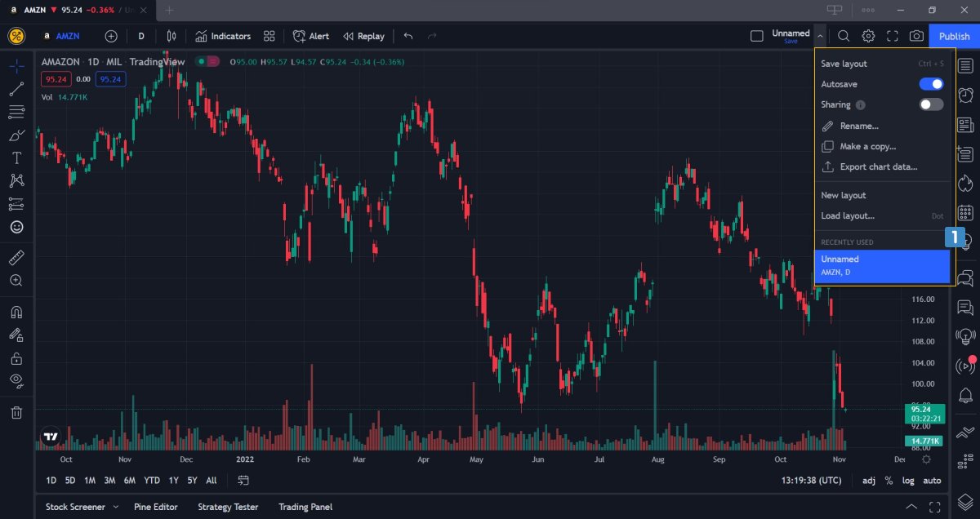Image resolution: width=980 pixels, height=519 pixels.
Task: Set the date range to 1D
Action: [x=51, y=481]
